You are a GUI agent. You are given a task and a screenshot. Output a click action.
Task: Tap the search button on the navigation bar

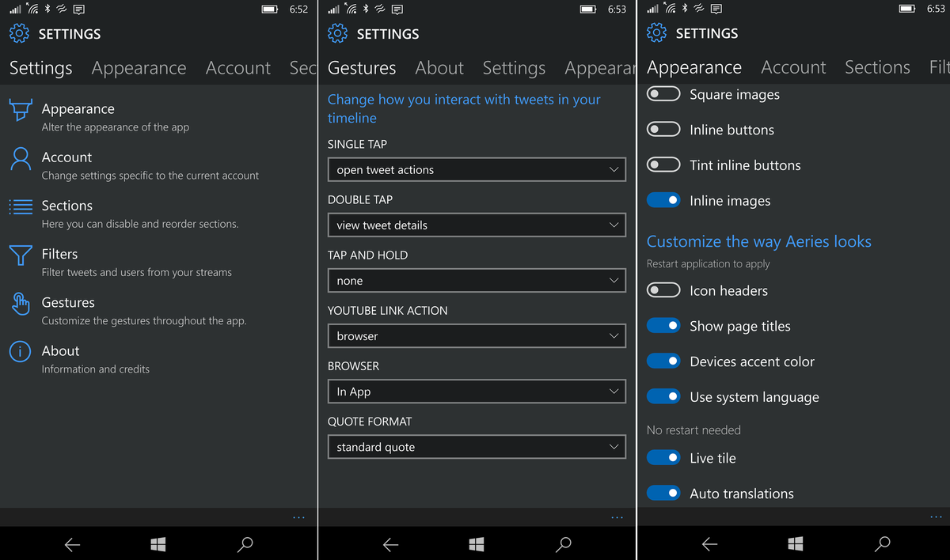pyautogui.click(x=245, y=545)
